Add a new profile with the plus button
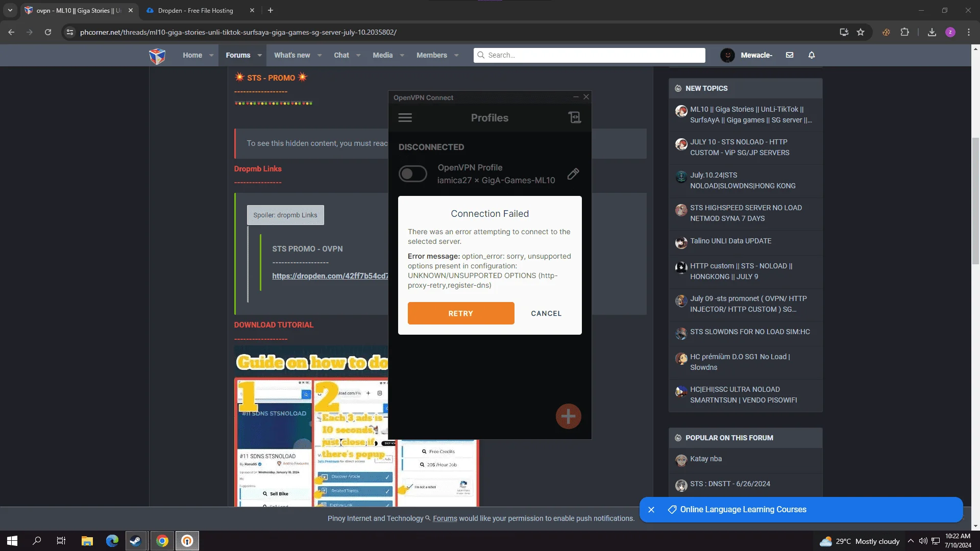The width and height of the screenshot is (980, 551). [568, 416]
